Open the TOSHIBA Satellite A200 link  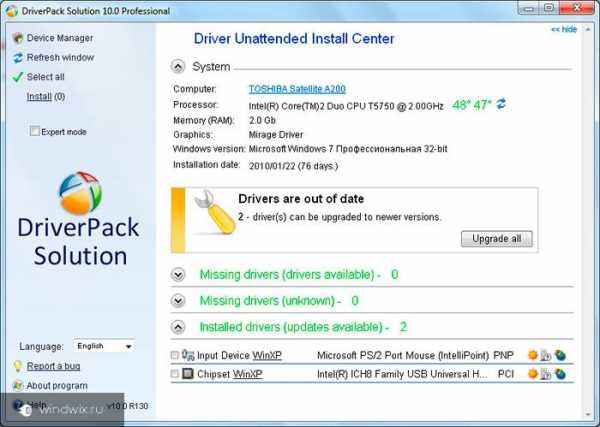[x=297, y=89]
